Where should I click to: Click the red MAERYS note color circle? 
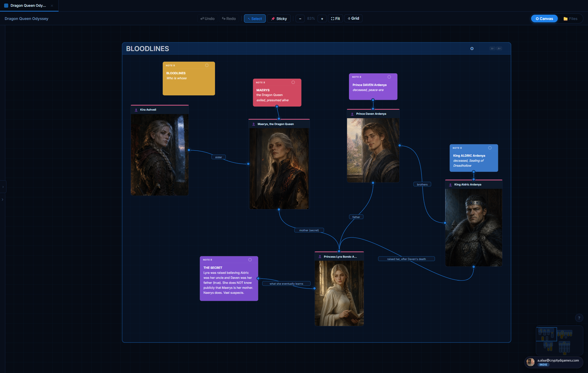(x=293, y=82)
